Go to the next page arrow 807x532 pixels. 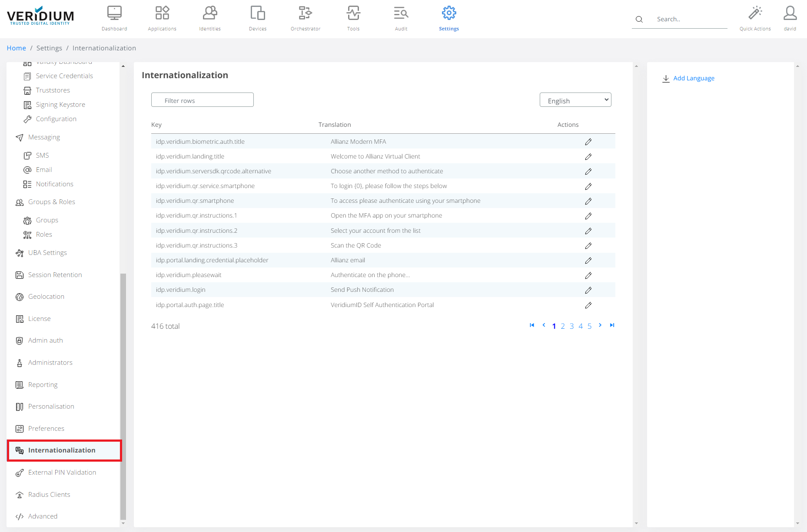pos(600,325)
